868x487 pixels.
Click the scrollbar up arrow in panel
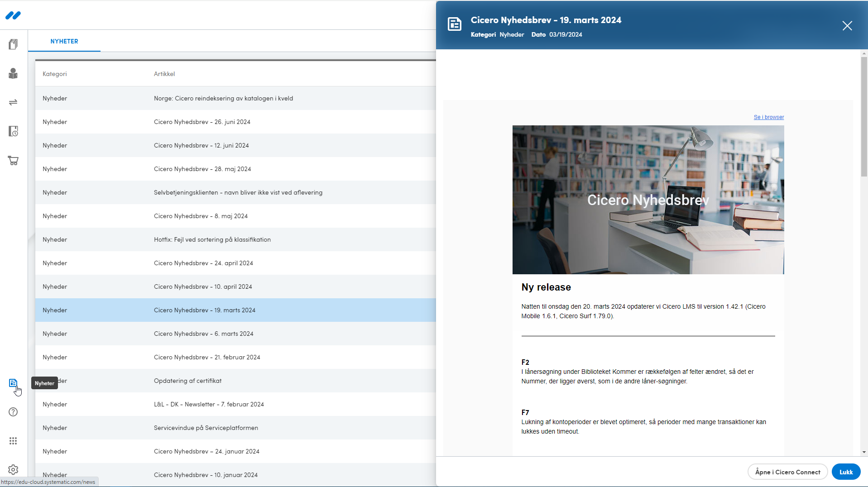(864, 53)
